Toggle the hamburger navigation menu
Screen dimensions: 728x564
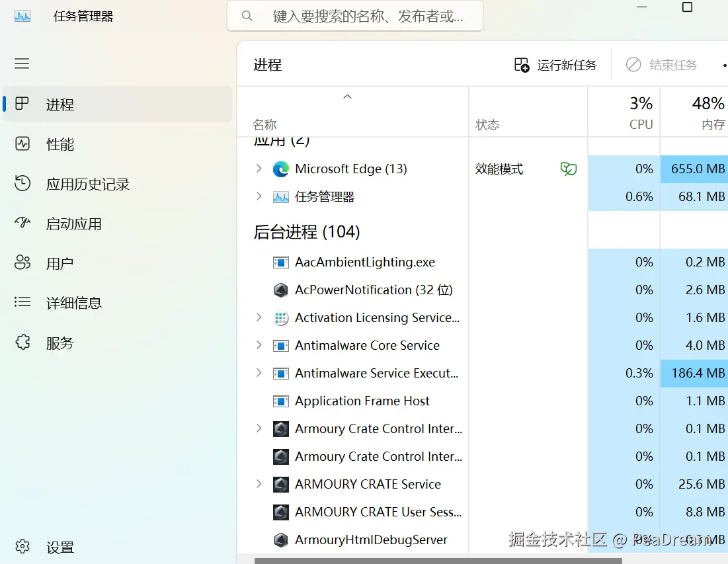22,63
